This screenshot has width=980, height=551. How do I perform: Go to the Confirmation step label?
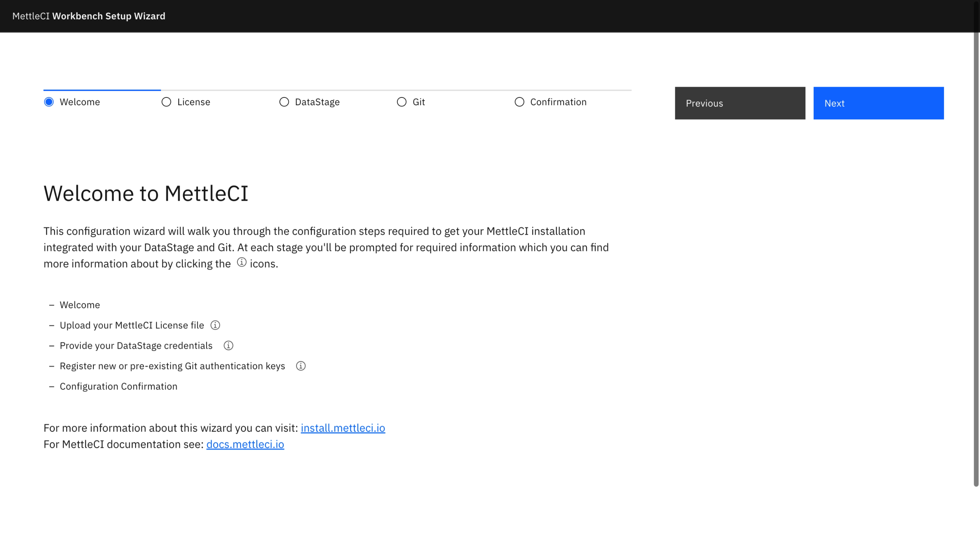pos(558,102)
